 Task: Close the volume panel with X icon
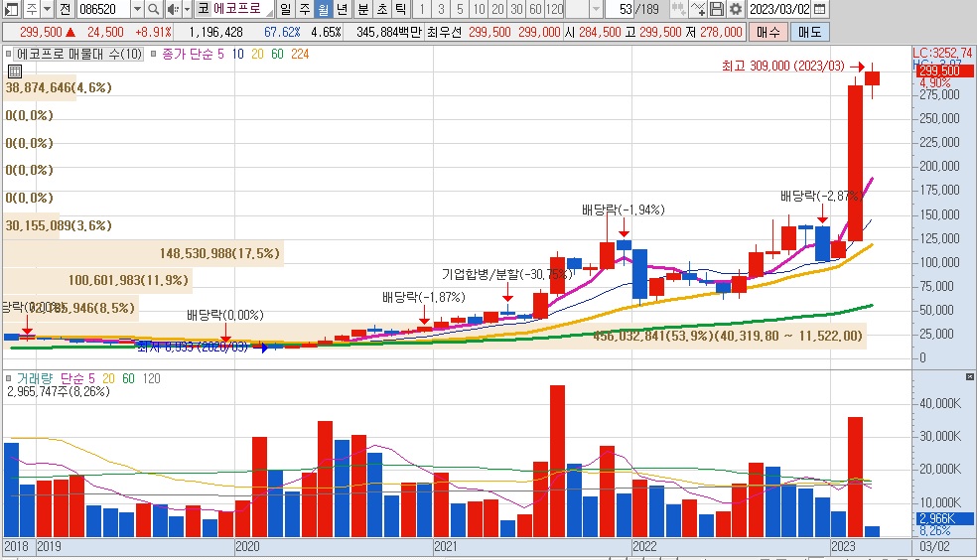point(969,377)
